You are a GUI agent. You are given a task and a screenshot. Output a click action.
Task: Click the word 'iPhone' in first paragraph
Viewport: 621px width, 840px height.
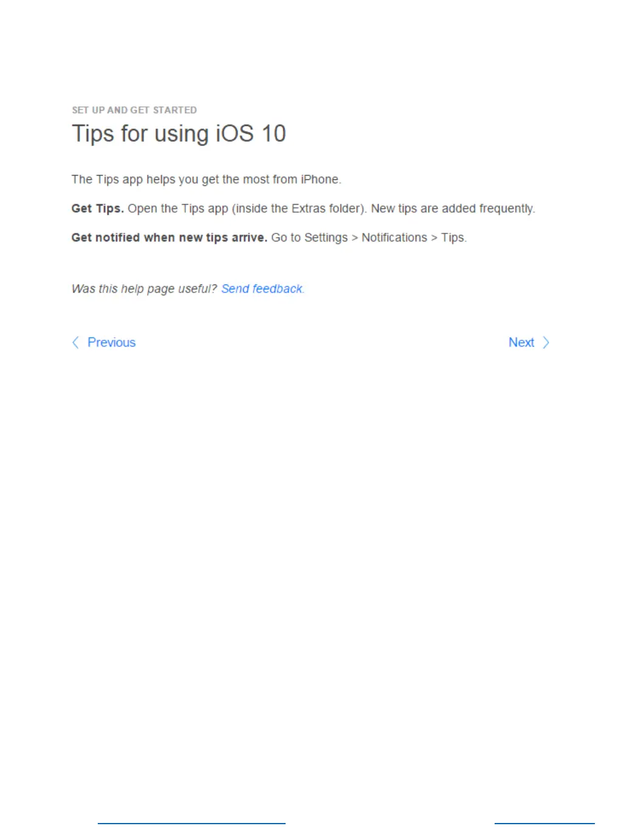coord(320,179)
